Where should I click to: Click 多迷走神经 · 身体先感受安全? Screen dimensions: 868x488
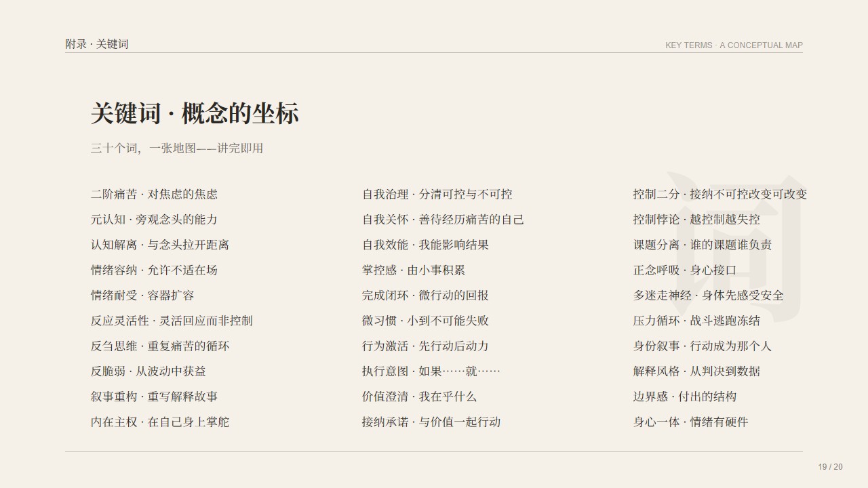[x=709, y=296]
